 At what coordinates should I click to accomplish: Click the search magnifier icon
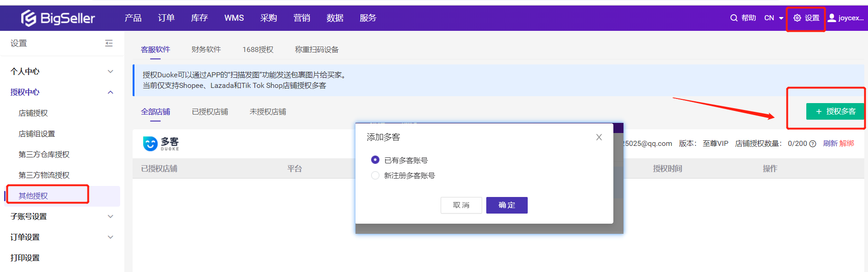[734, 18]
